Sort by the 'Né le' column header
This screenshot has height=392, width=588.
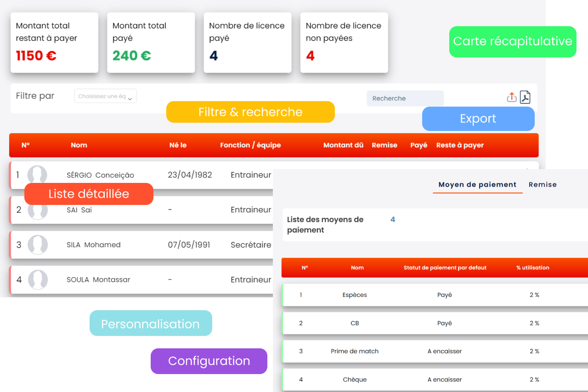click(178, 145)
